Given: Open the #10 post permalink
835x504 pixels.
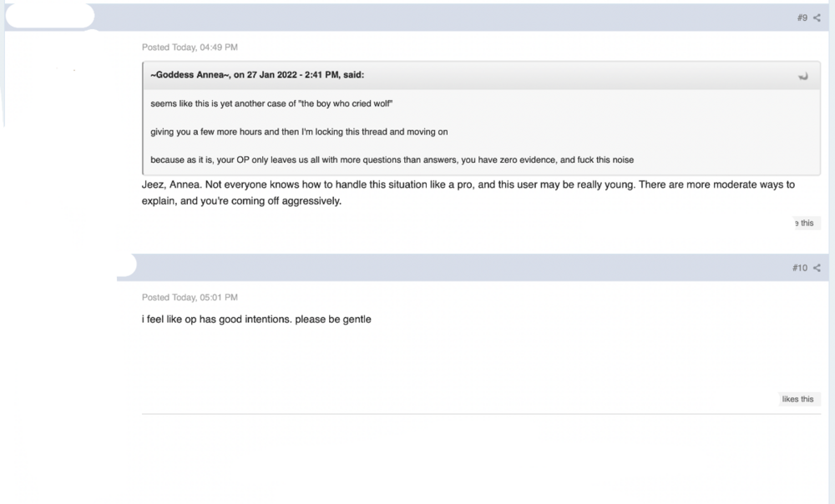Looking at the screenshot, I should coord(800,268).
